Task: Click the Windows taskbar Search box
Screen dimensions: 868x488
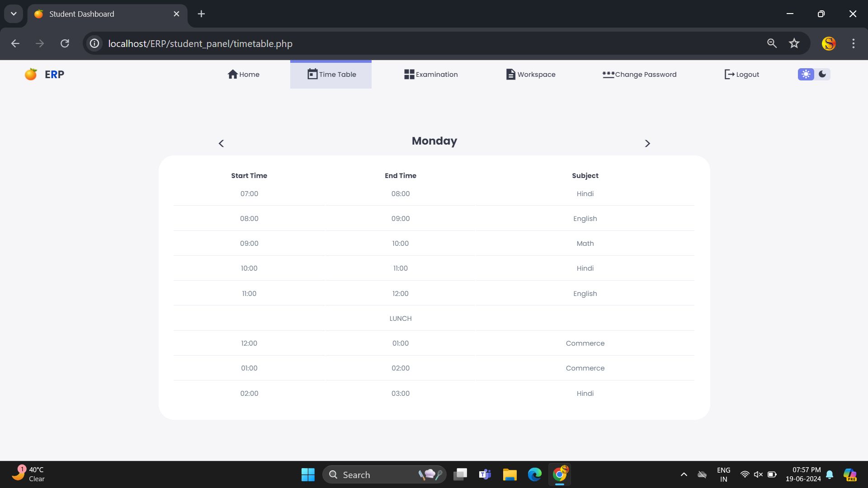Action: pos(375,474)
